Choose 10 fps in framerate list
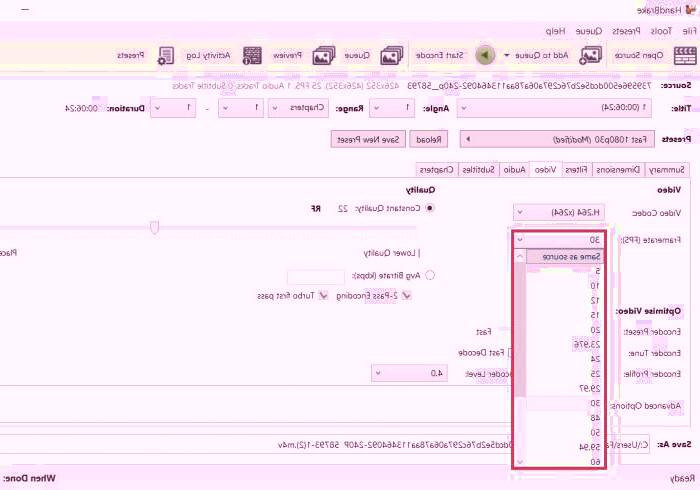This screenshot has width=700, height=490. 565,286
